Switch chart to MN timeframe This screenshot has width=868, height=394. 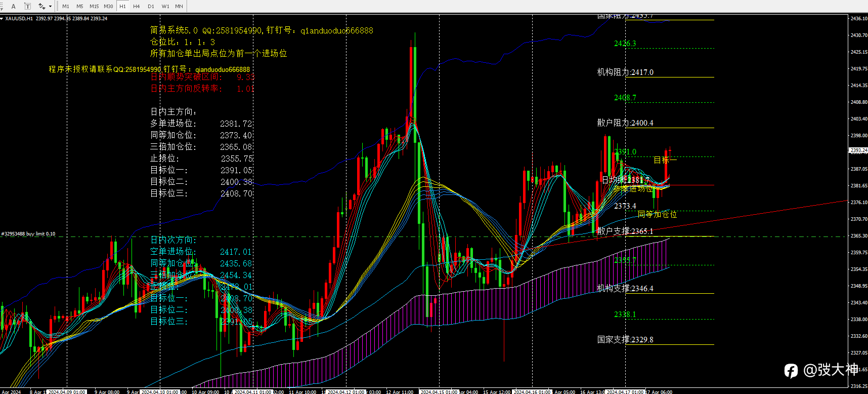(179, 6)
